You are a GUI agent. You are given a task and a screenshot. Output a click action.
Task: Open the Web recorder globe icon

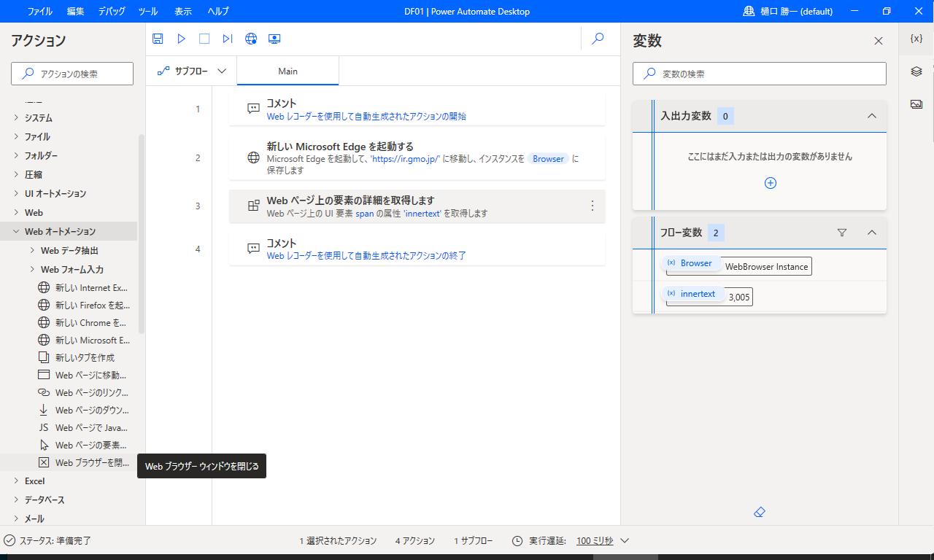click(251, 39)
